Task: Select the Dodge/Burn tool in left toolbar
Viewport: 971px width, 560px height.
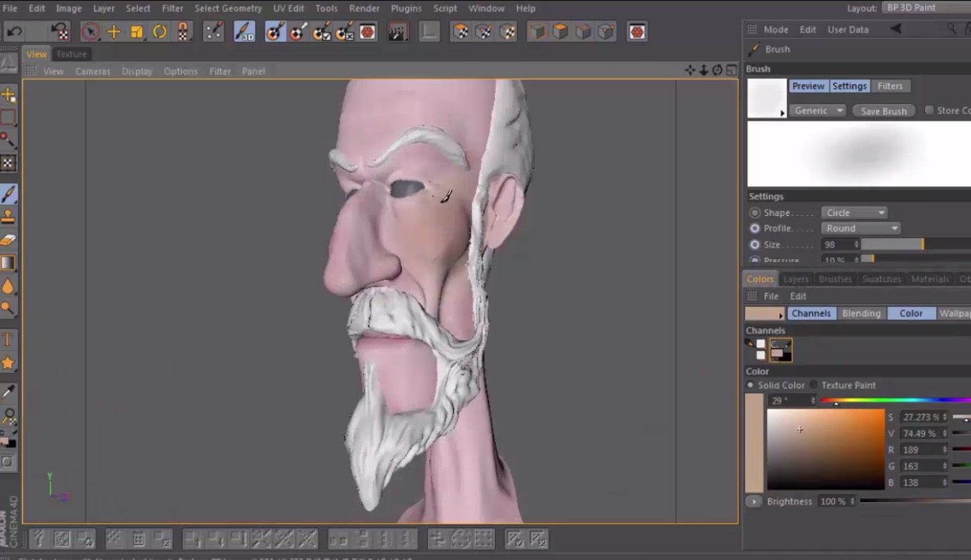Action: pos(8,309)
